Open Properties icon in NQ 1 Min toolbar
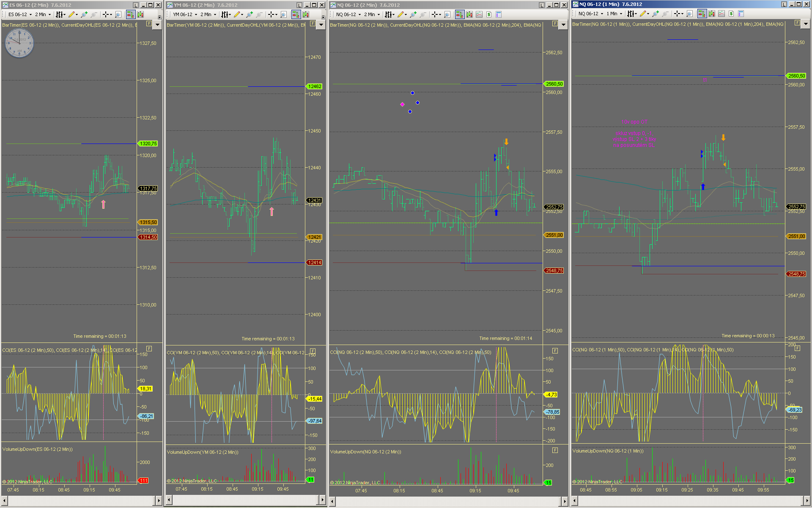The width and height of the screenshot is (812, 508). [741, 14]
